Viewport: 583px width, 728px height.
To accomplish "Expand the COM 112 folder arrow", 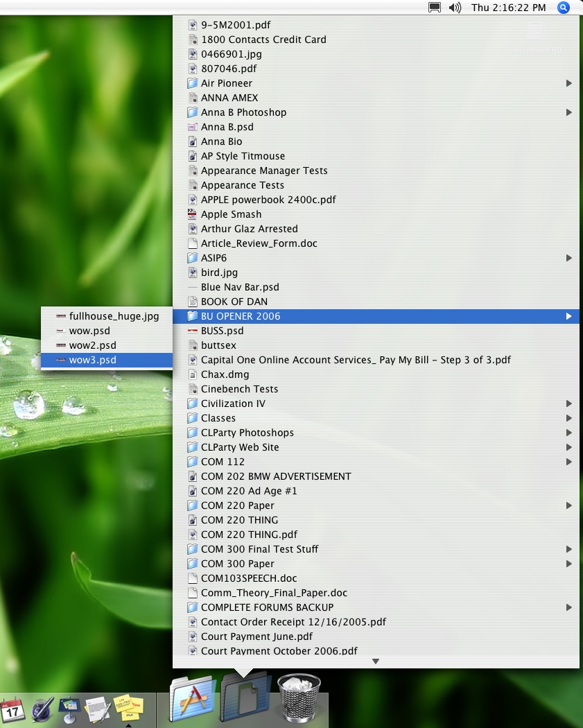I will (568, 462).
